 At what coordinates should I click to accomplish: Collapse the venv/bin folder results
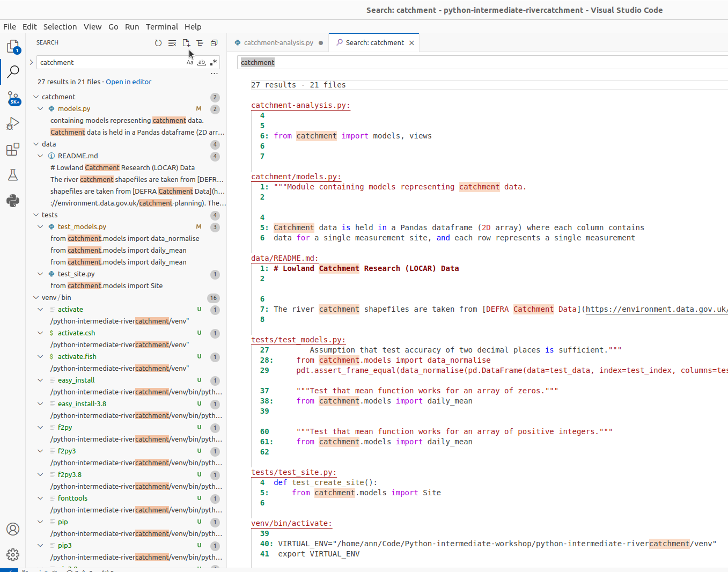pyautogui.click(x=36, y=297)
